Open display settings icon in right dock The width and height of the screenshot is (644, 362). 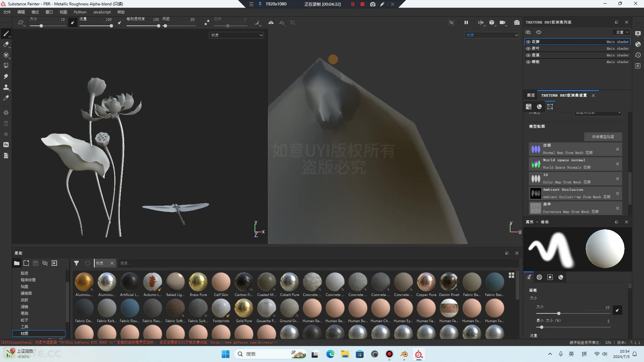638,33
